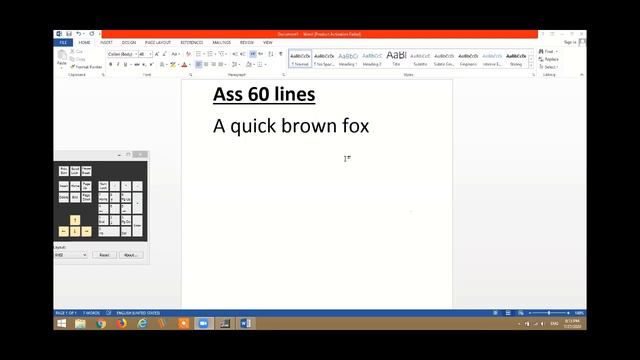Image resolution: width=640 pixels, height=360 pixels.
Task: Select the Format Painter brush
Action: pos(86,67)
